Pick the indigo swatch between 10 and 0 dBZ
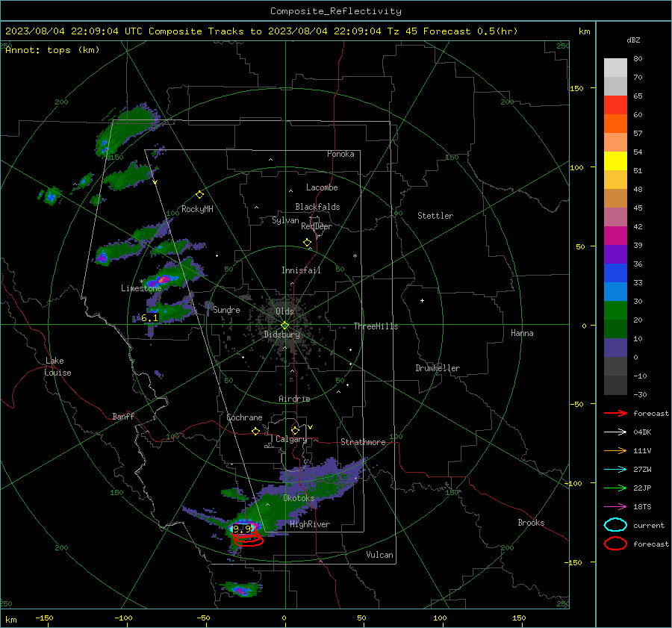672x628 pixels. [x=615, y=348]
